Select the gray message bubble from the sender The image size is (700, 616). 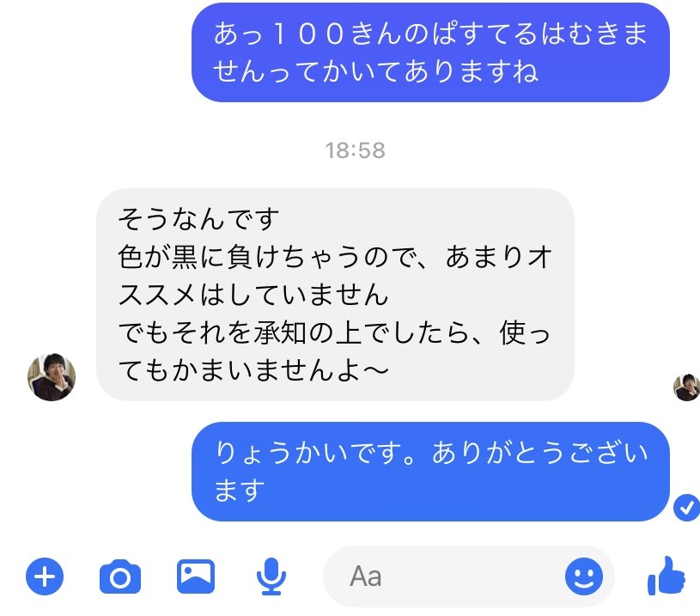coord(335,295)
